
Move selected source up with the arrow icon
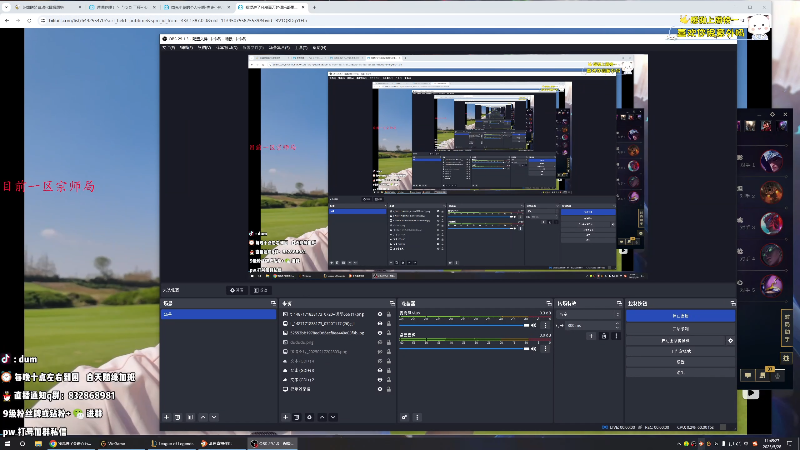pos(321,416)
